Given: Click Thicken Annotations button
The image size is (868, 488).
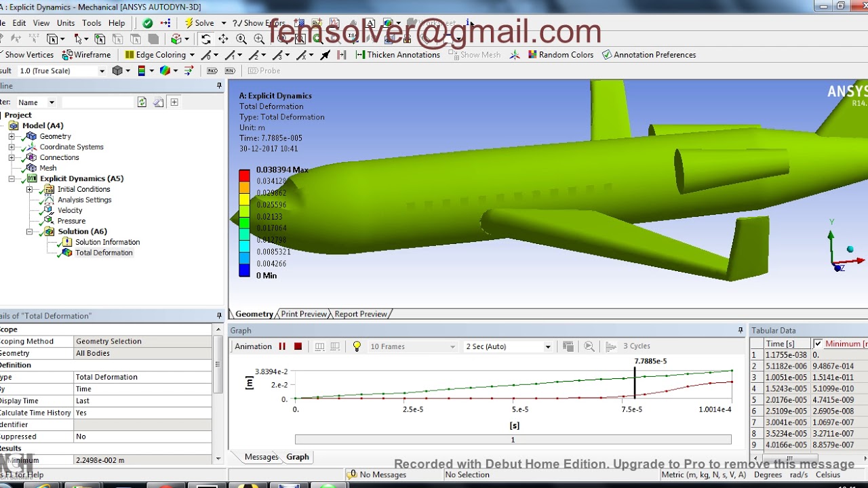Looking at the screenshot, I should [397, 55].
